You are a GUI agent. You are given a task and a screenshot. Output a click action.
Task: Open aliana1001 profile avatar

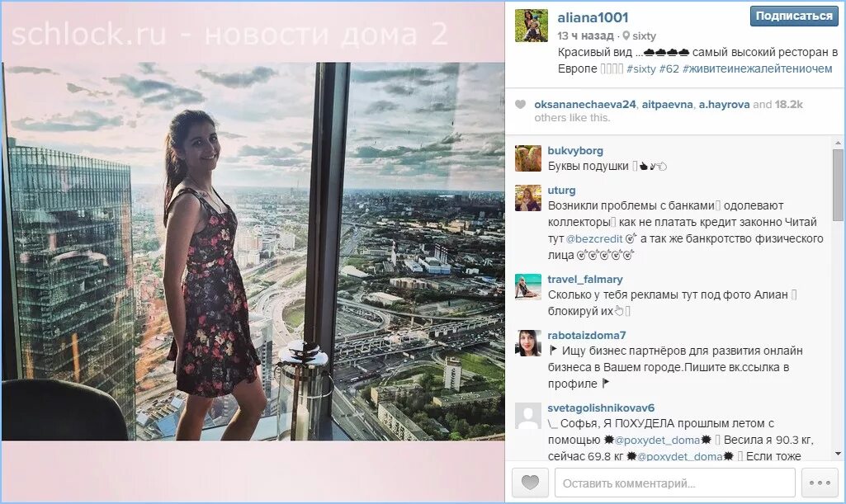(531, 26)
